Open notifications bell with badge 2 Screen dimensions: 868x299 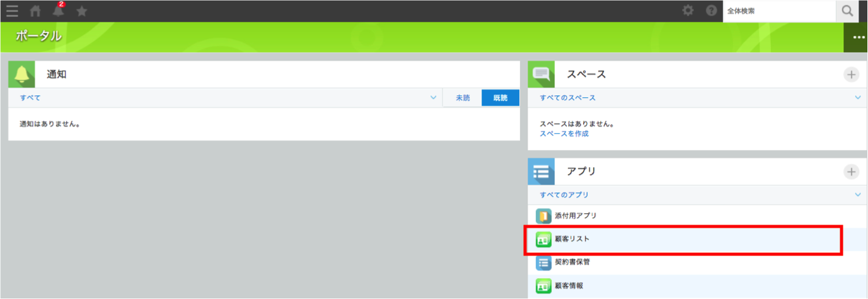59,10
